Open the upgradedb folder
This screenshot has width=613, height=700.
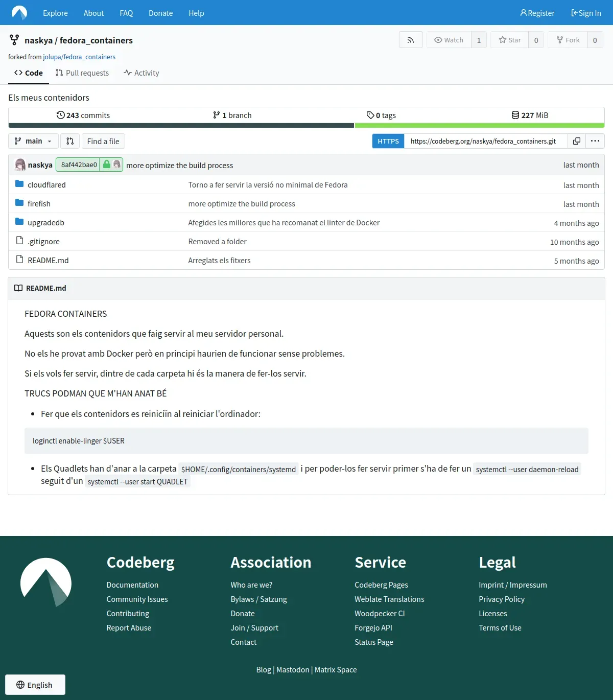pyautogui.click(x=46, y=222)
